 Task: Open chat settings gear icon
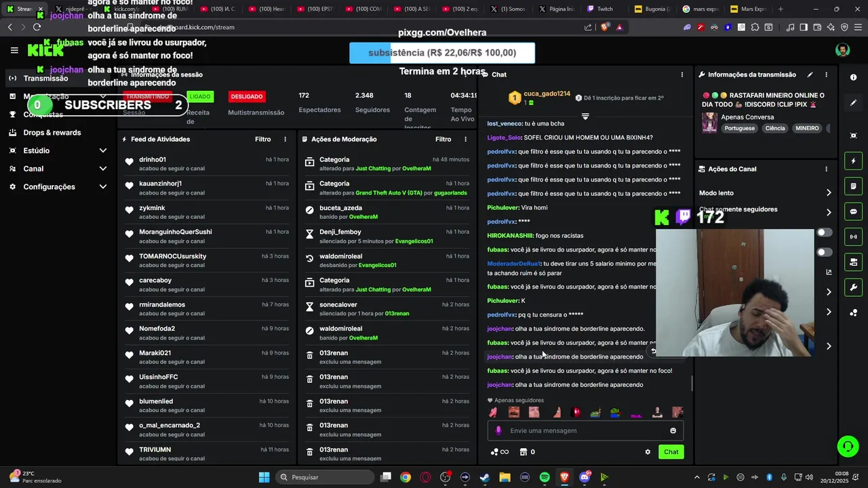click(x=648, y=452)
